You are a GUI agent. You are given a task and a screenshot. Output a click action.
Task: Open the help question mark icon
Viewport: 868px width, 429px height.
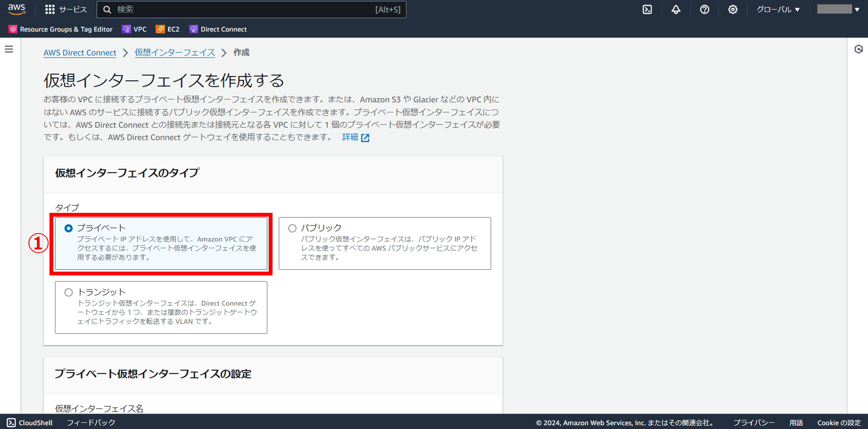(704, 10)
